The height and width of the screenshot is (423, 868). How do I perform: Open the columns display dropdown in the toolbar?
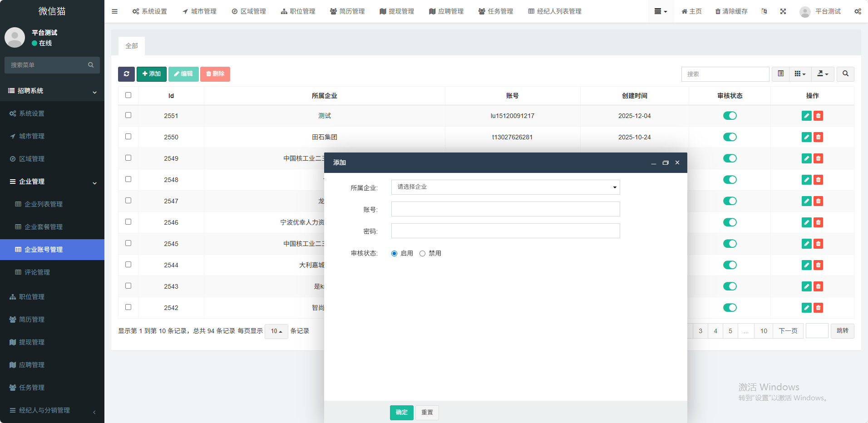point(800,74)
